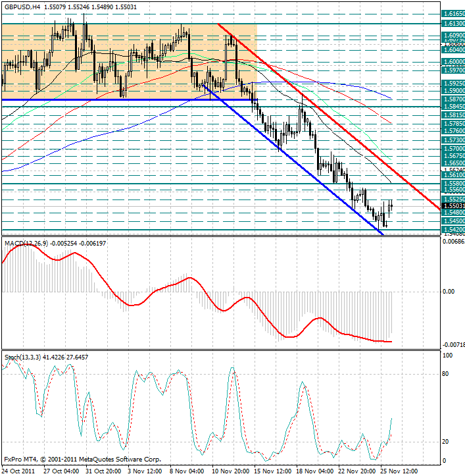Screen dimensions: 465x476
Task: Select the 1.5900 price level label
Action: click(453, 90)
